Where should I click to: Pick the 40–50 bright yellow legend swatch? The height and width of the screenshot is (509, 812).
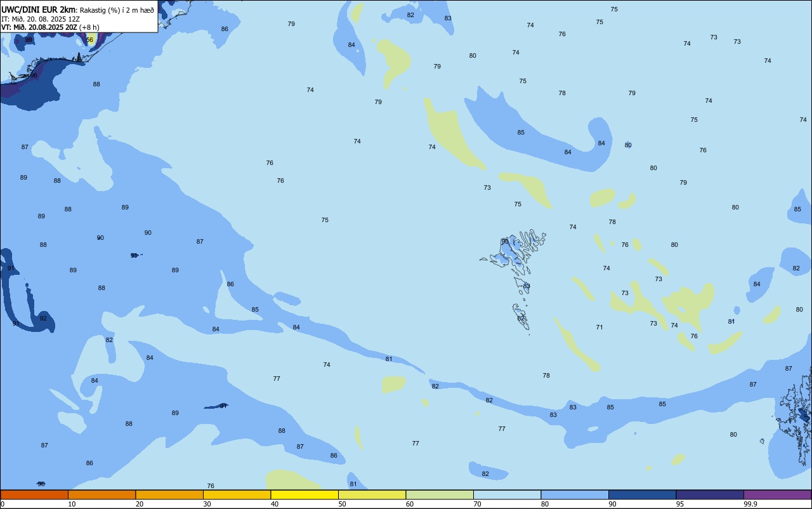pyautogui.click(x=304, y=494)
